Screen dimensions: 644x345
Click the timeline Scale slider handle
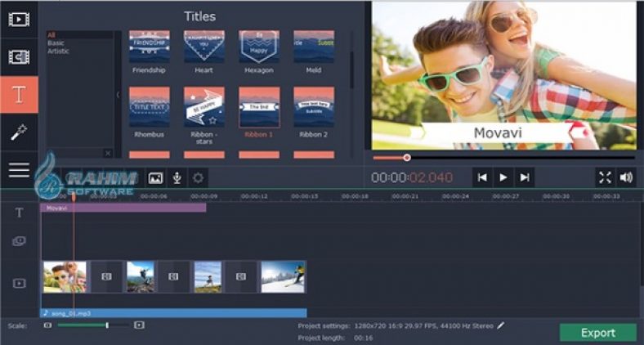107,325
